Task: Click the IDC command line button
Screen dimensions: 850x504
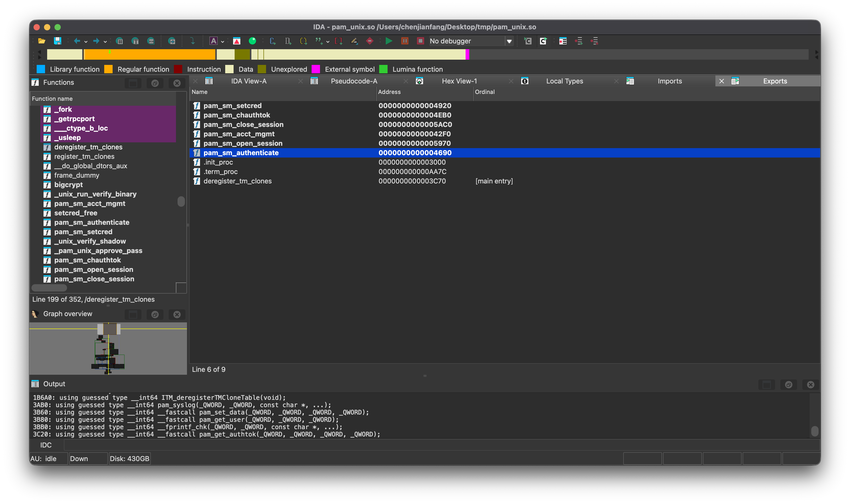Action: pos(46,445)
